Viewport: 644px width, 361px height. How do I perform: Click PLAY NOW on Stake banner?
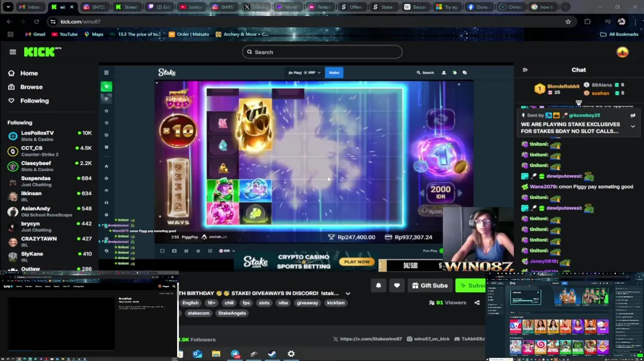pyautogui.click(x=357, y=262)
